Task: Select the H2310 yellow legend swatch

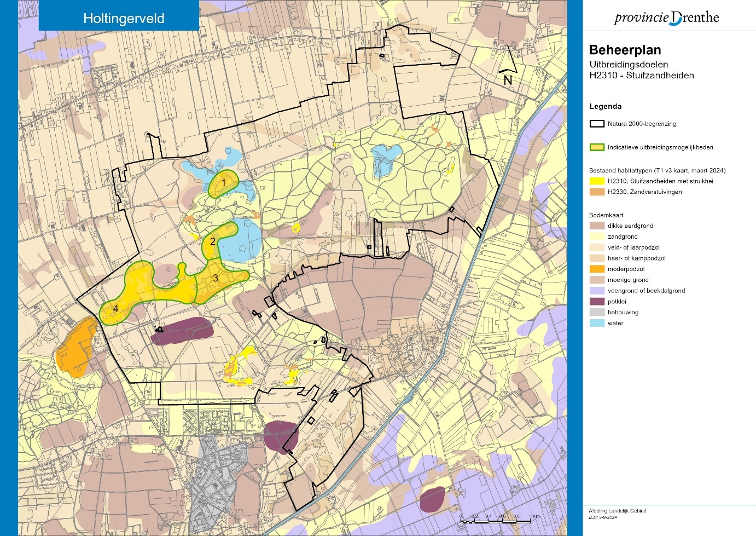Action: click(596, 181)
